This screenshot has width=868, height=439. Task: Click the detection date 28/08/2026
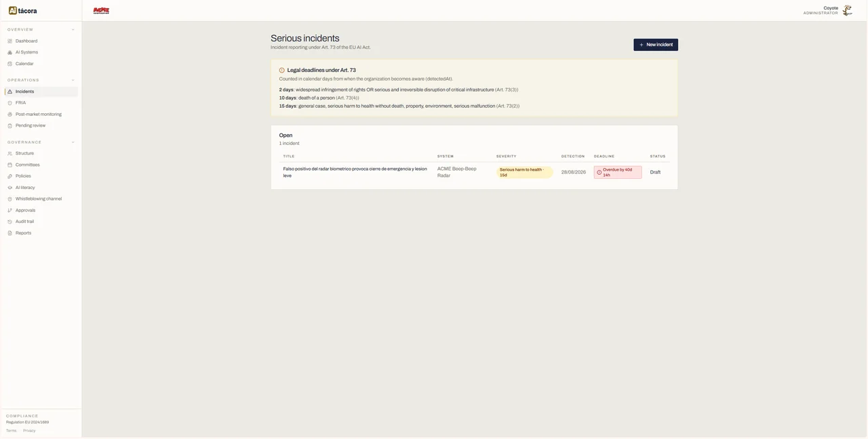(x=574, y=172)
